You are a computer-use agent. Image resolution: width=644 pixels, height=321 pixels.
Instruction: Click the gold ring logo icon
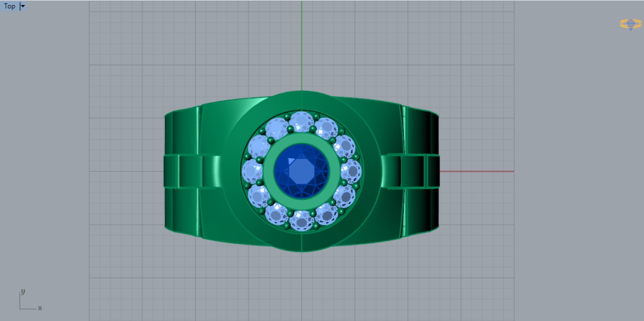[x=631, y=24]
